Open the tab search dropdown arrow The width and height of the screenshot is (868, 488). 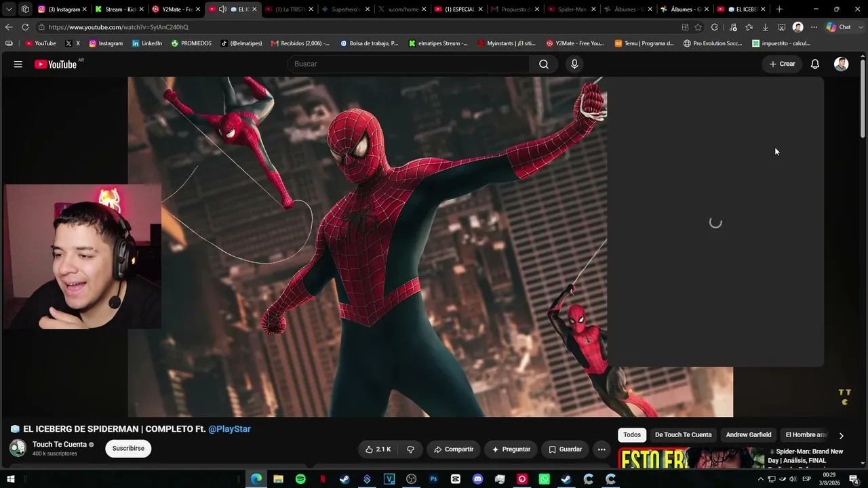(x=9, y=9)
